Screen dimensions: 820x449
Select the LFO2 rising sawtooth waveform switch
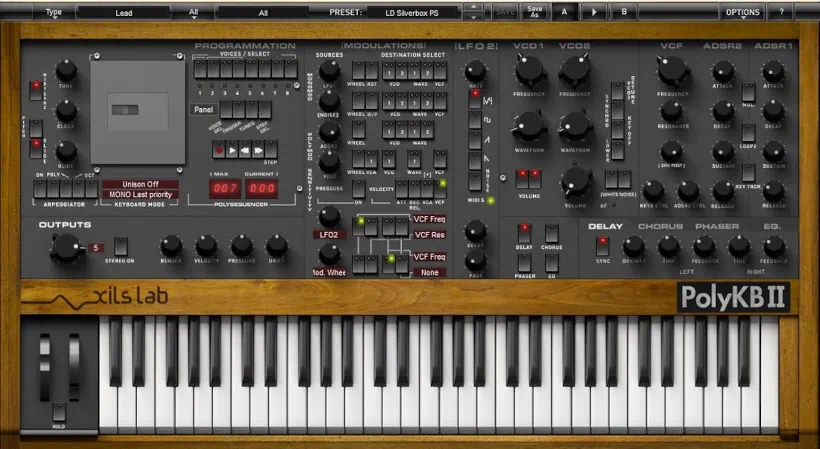(x=475, y=140)
